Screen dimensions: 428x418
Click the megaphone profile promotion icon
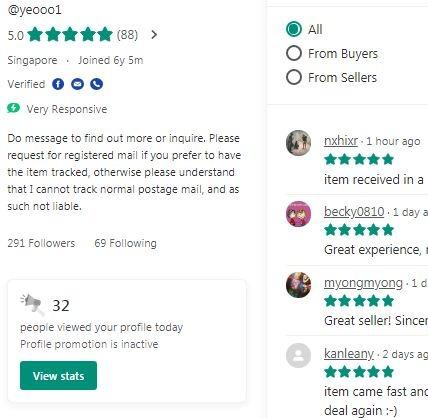[32, 304]
